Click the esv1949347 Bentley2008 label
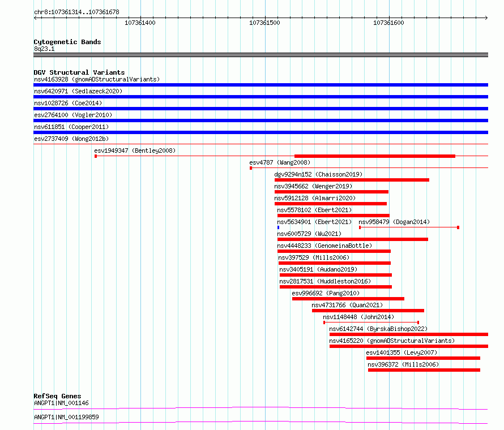504x430 pixels. coord(135,150)
